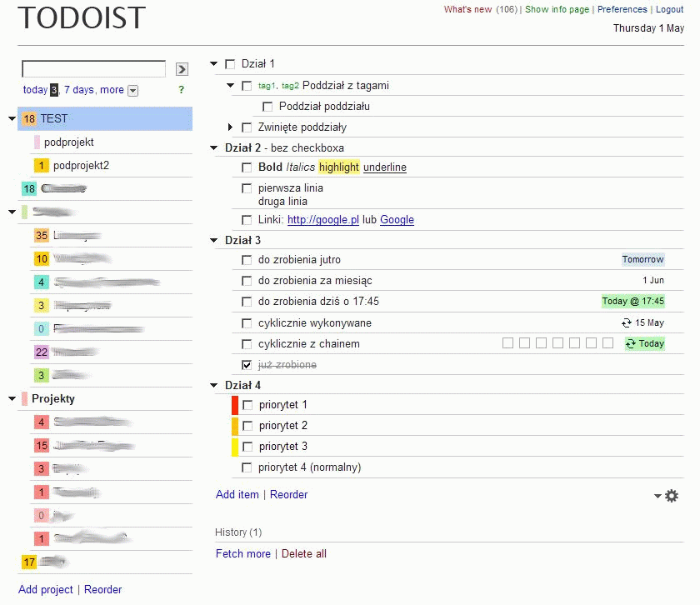Tick checkbox for Bold Italics highlight underline
Screen dimensions: 700x605
pos(247,167)
